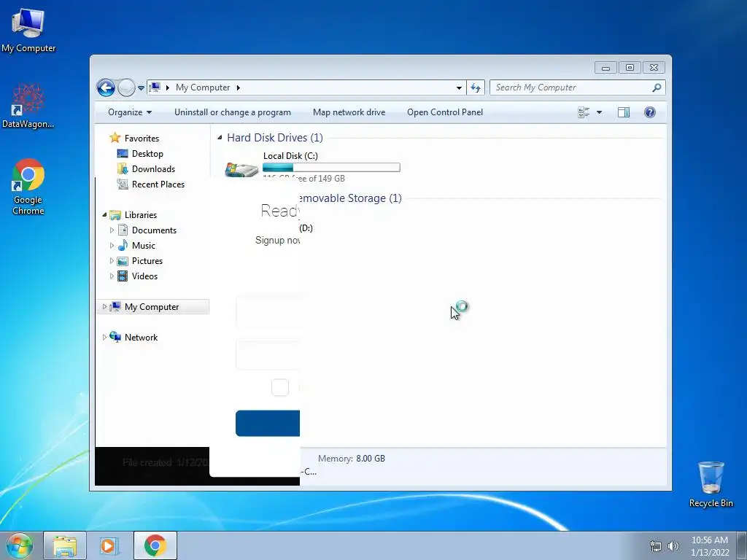Viewport: 747px width, 560px height.
Task: Maximize the My Computer window
Action: pyautogui.click(x=630, y=68)
